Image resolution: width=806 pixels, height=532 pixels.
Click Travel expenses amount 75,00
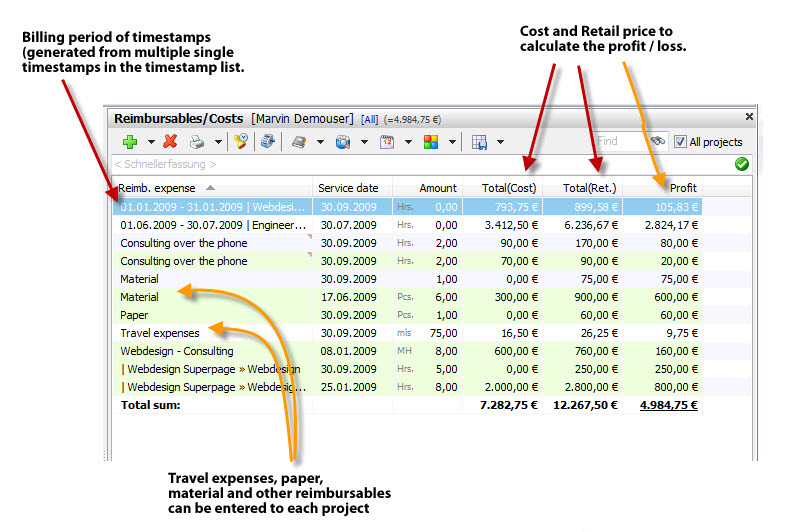pyautogui.click(x=444, y=333)
